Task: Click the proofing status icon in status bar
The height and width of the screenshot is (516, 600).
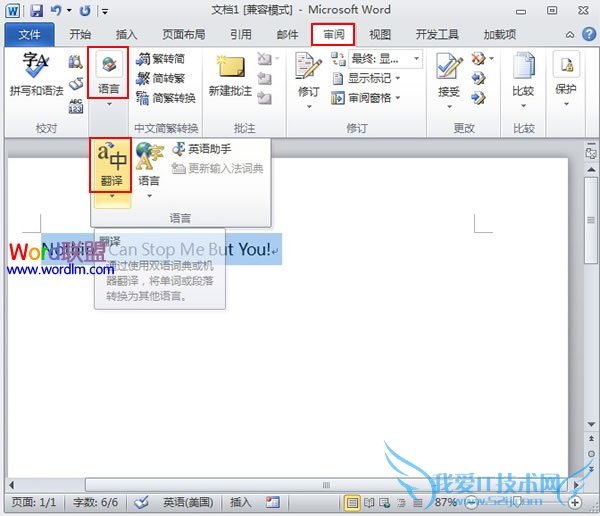Action: (141, 502)
